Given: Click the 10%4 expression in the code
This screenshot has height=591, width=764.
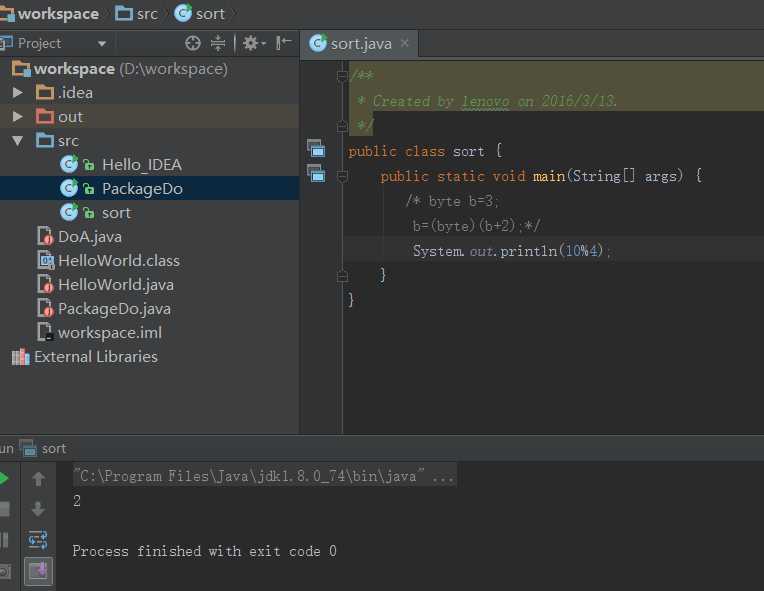Looking at the screenshot, I should click(581, 251).
